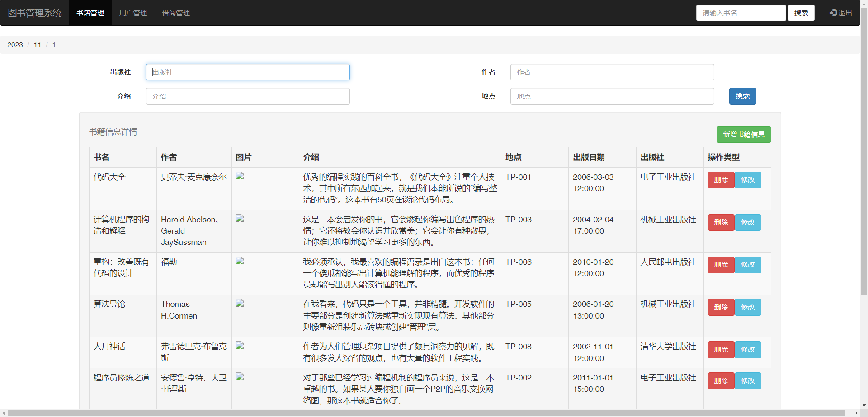Image resolution: width=868 pixels, height=417 pixels.
Task: Click breadcrumb item 11
Action: 38,45
